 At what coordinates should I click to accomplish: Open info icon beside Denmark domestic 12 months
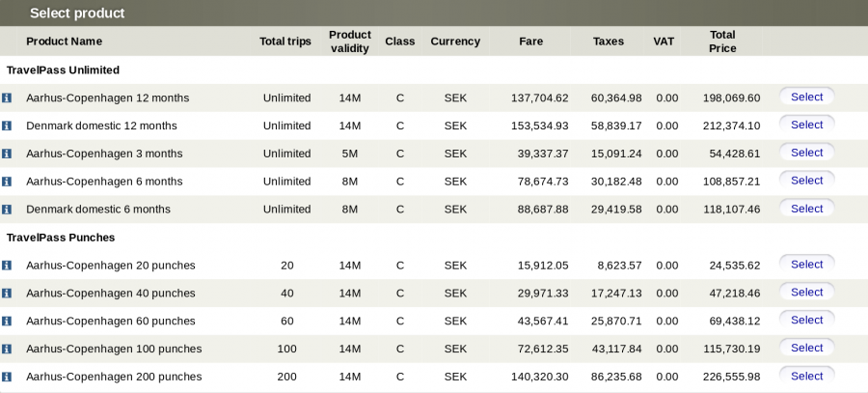click(x=7, y=126)
